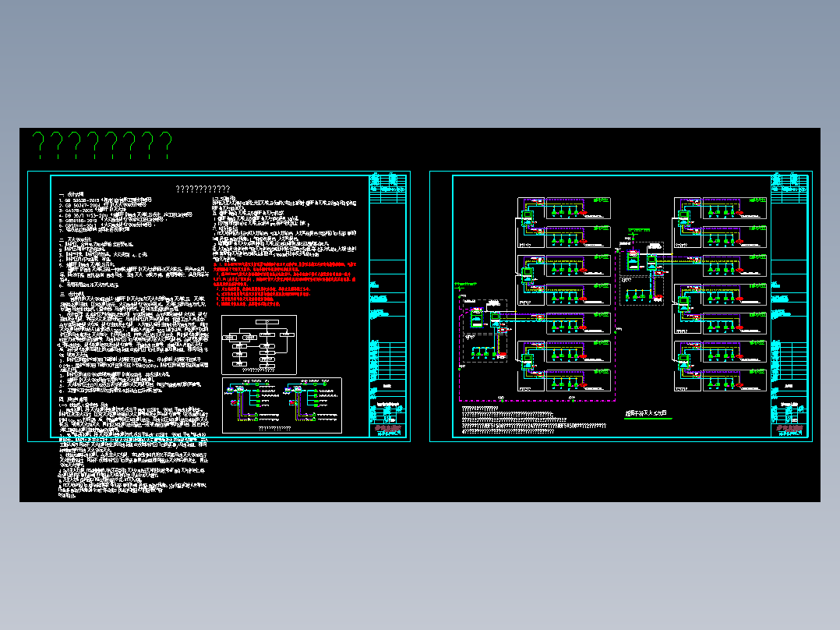
Task: Select the title block strip of the right sheet
Action: 789,306
